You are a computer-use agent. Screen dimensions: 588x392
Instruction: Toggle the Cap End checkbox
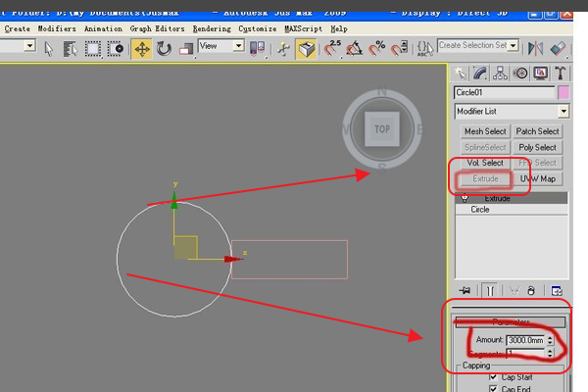(x=493, y=389)
